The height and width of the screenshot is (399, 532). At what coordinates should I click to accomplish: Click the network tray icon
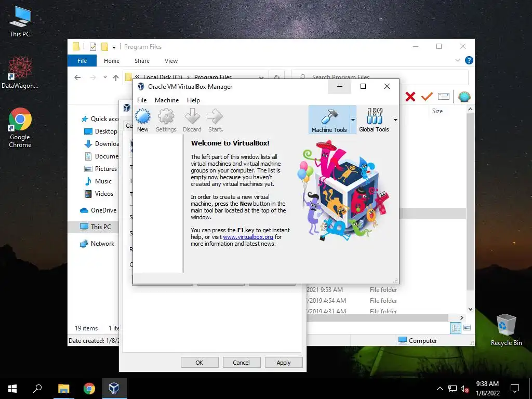pyautogui.click(x=453, y=389)
